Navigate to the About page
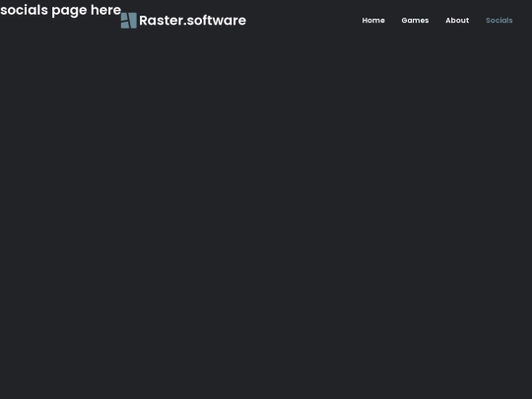 click(x=457, y=21)
